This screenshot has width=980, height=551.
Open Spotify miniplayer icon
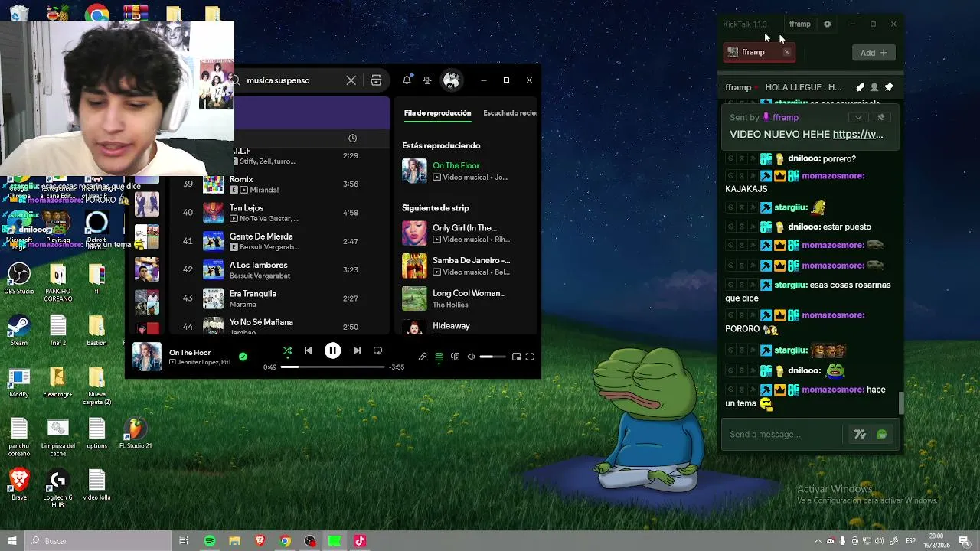point(516,357)
